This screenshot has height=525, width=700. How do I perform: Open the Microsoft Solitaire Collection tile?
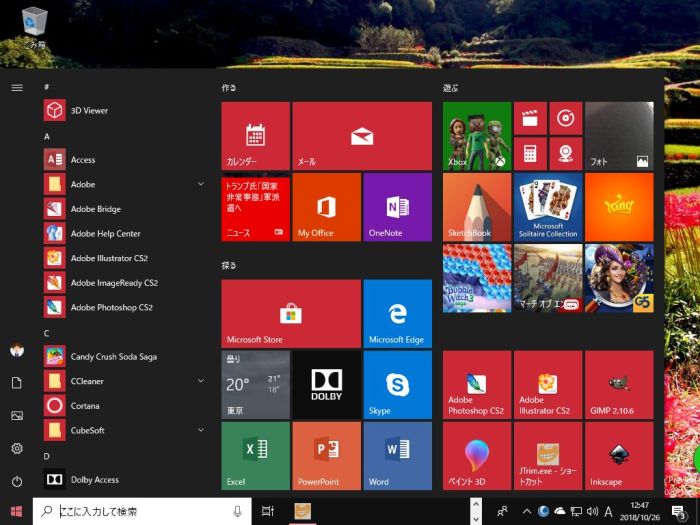click(x=547, y=207)
